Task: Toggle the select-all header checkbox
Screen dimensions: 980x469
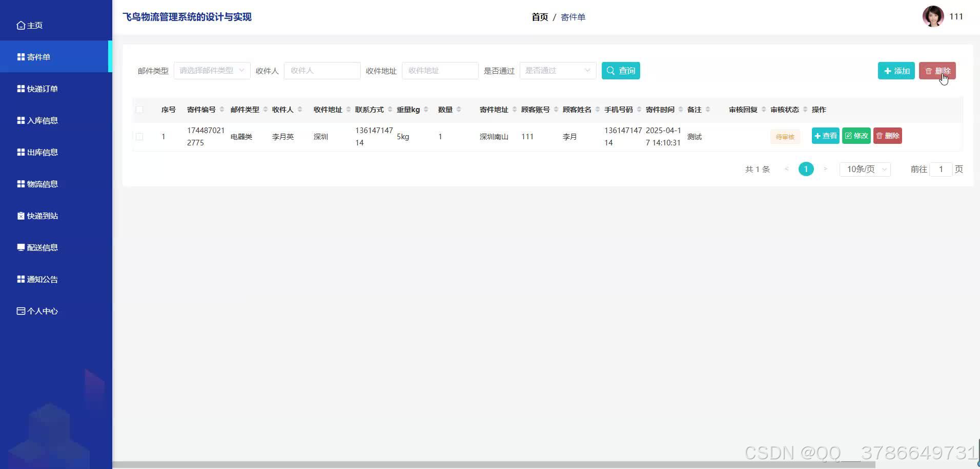Action: point(139,110)
